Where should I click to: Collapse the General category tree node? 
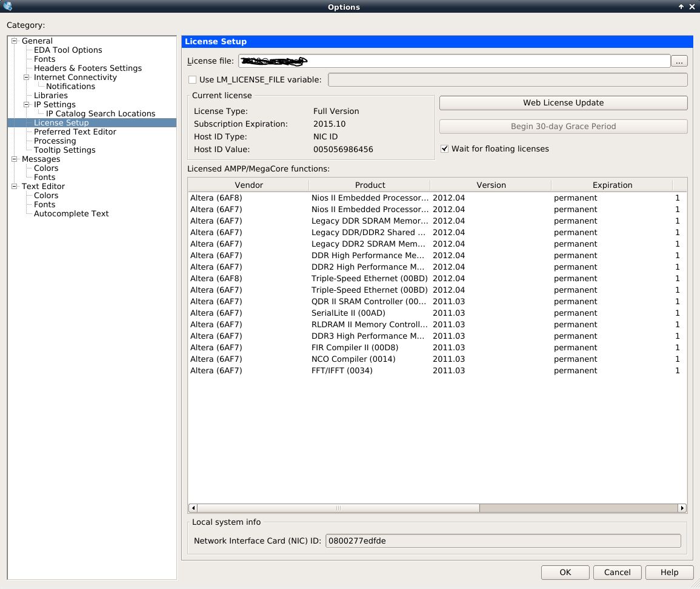tap(15, 41)
